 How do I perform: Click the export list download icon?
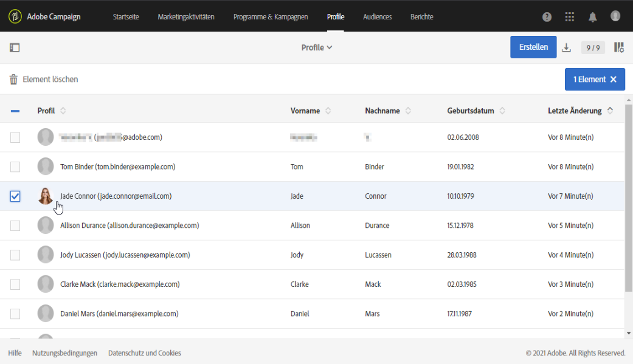click(x=566, y=47)
